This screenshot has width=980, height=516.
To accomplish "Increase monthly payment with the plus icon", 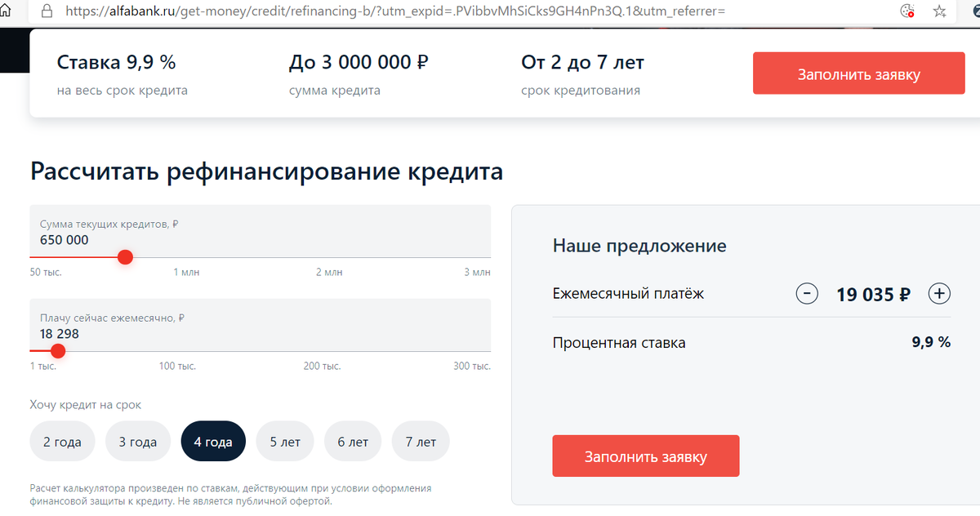I will coord(939,293).
